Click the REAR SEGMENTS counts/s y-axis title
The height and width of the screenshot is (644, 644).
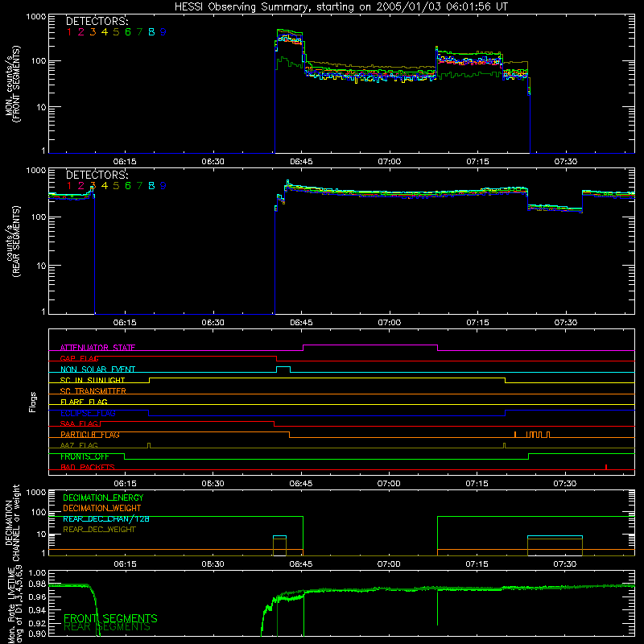(x=12, y=242)
